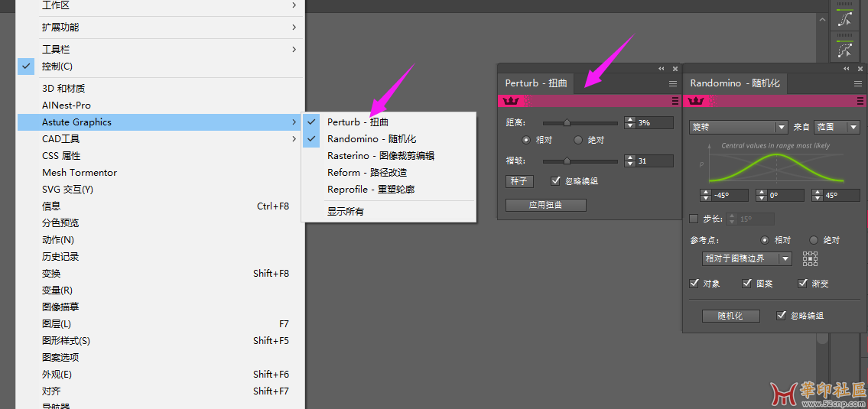This screenshot has height=409, width=868.
Task: Click the 褶皱 slider handle
Action: [567, 161]
